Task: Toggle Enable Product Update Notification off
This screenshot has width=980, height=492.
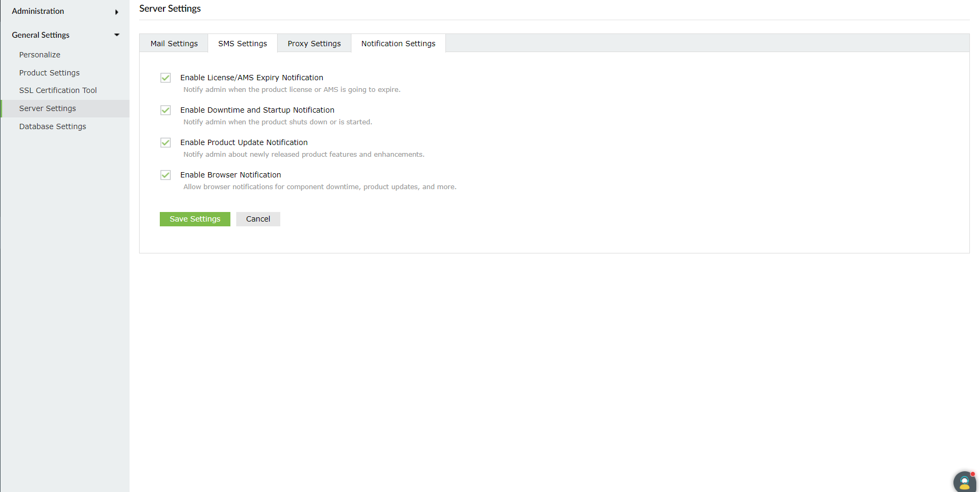Action: tap(165, 142)
